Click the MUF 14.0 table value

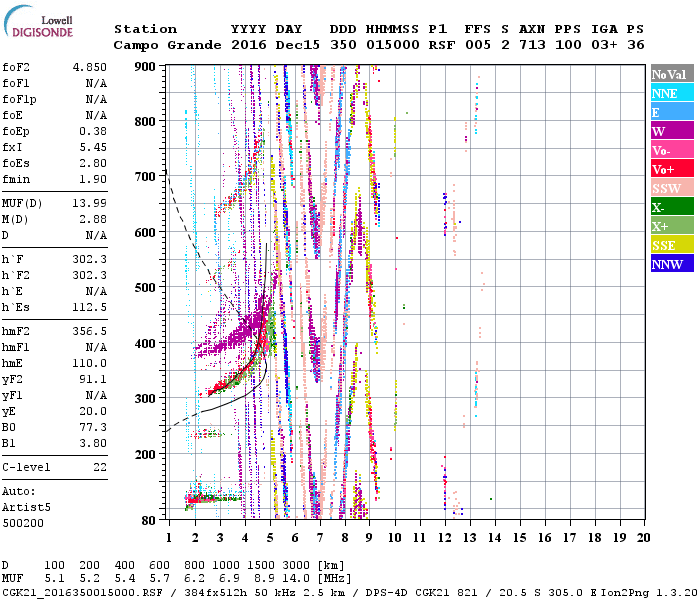(297, 579)
